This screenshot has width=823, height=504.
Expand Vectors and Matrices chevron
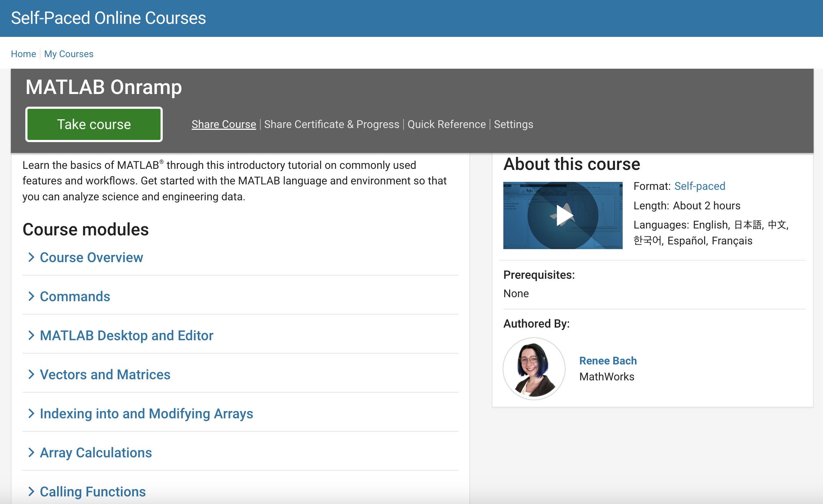click(x=31, y=375)
